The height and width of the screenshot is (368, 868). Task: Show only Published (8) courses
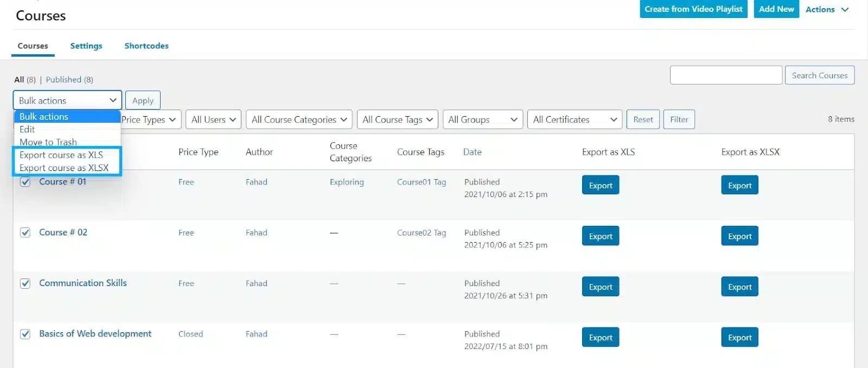coord(69,79)
